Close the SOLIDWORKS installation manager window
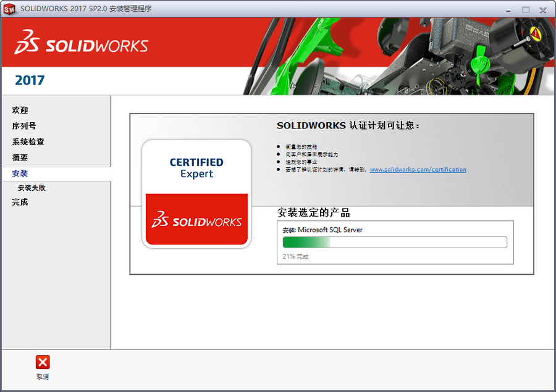The height and width of the screenshot is (392, 556). pos(543,9)
